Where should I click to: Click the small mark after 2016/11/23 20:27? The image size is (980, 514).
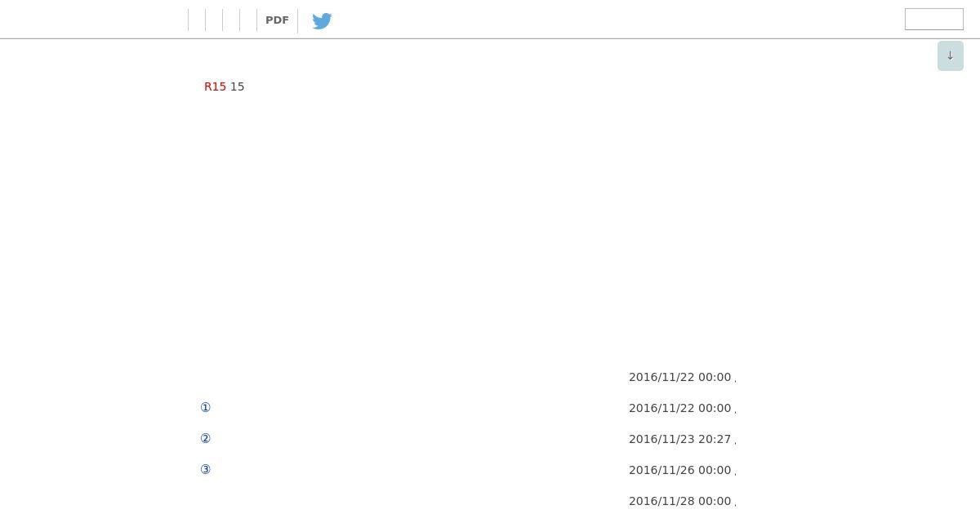click(735, 442)
